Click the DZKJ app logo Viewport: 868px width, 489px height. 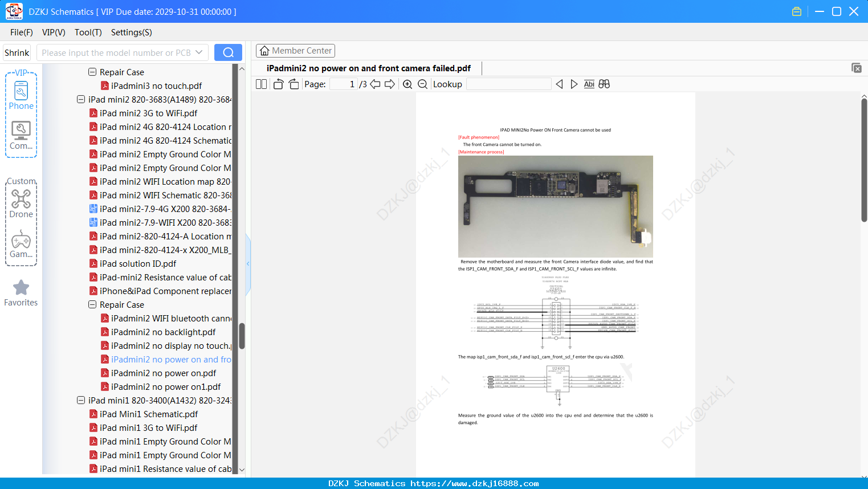click(14, 11)
